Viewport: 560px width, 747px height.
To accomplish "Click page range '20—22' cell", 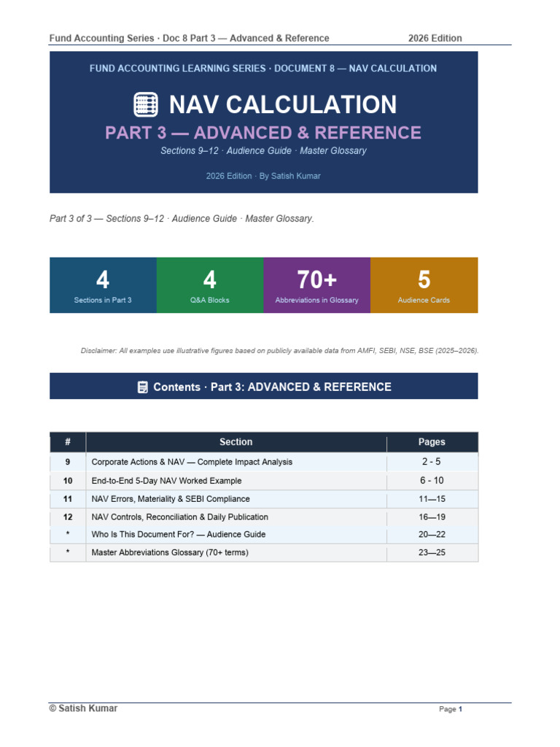I will coord(432,535).
